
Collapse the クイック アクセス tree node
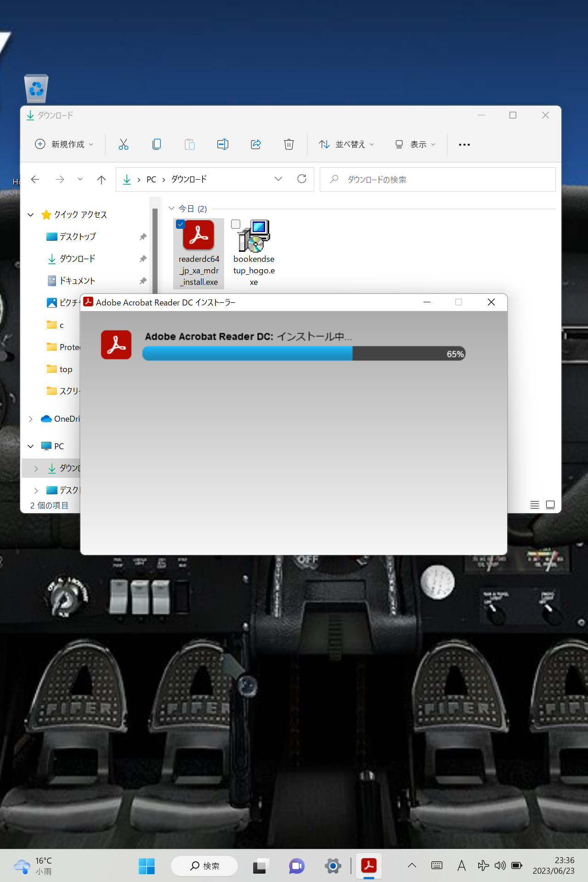(x=31, y=215)
